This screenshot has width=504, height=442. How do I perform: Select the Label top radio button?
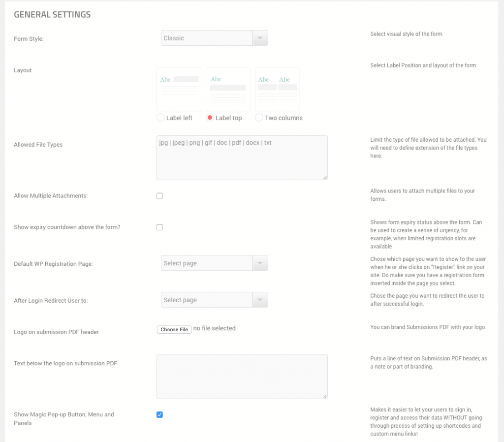[210, 118]
